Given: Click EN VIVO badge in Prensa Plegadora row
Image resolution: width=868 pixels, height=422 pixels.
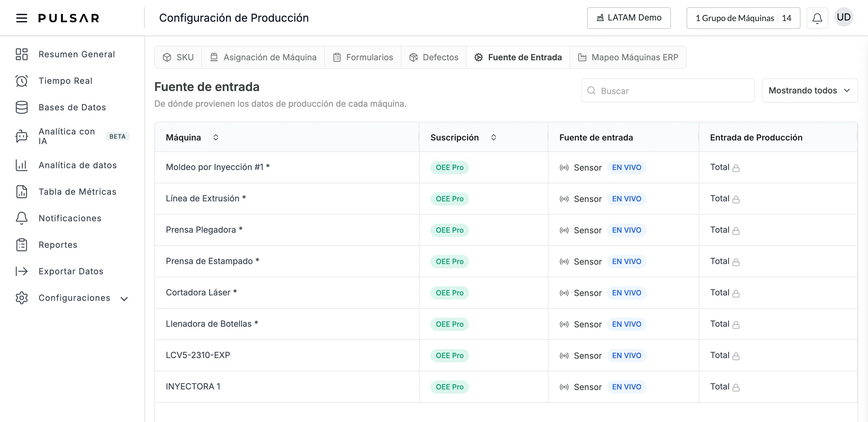Looking at the screenshot, I should click(x=626, y=230).
